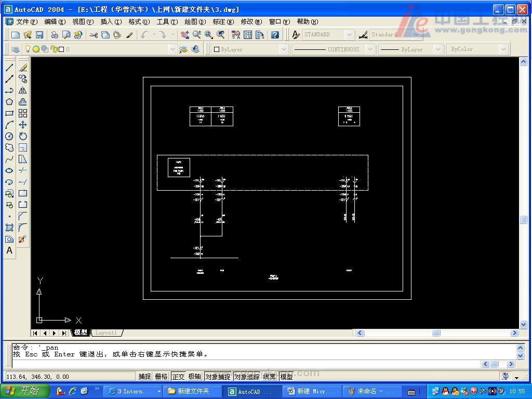Toggle 线宽 lineweight display
Viewport: 532px width, 399px height.
(x=270, y=377)
